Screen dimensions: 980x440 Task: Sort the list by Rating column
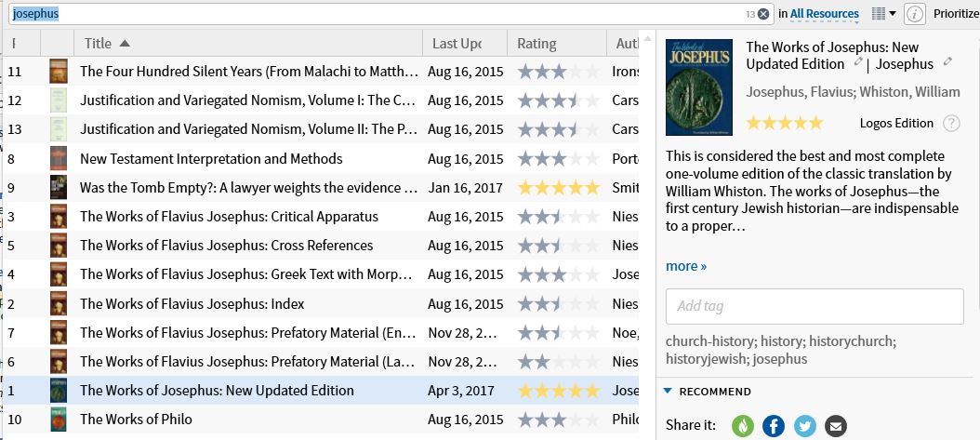pyautogui.click(x=536, y=44)
